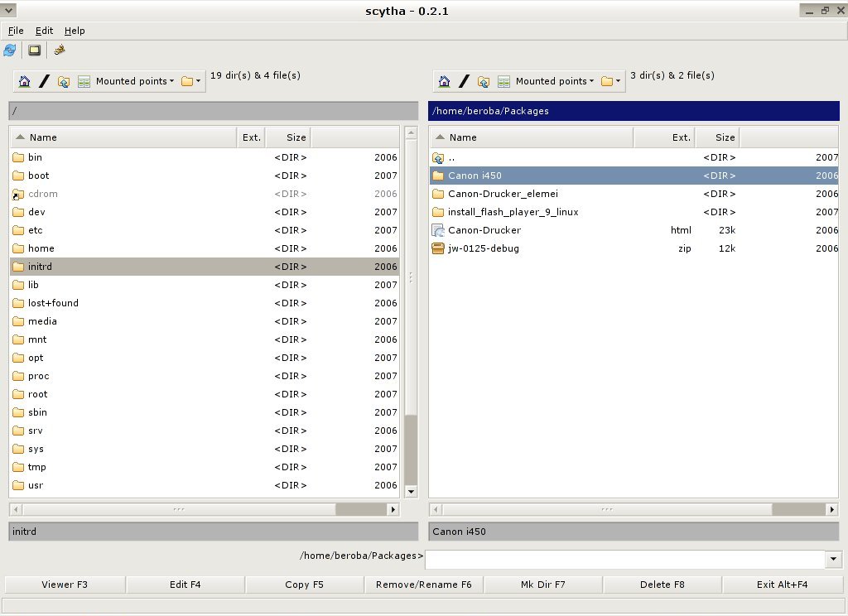Open the window menu at the title bar's left
848x616 pixels.
point(8,10)
